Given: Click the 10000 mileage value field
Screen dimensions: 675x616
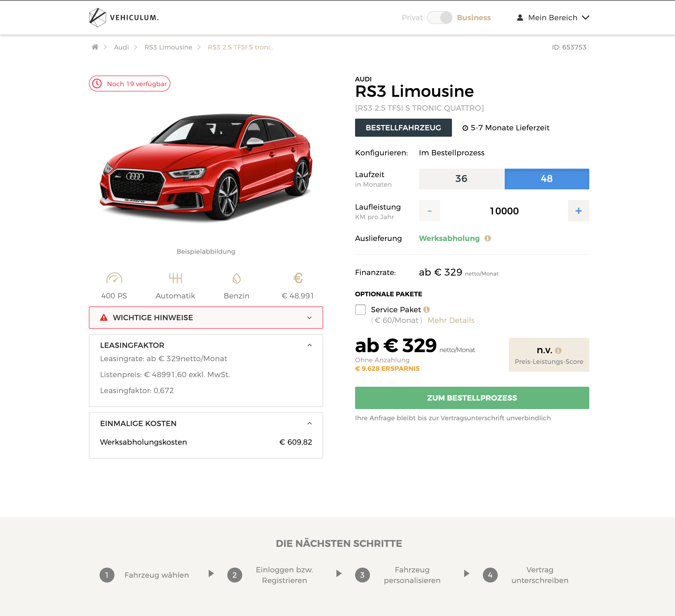Looking at the screenshot, I should point(504,211).
